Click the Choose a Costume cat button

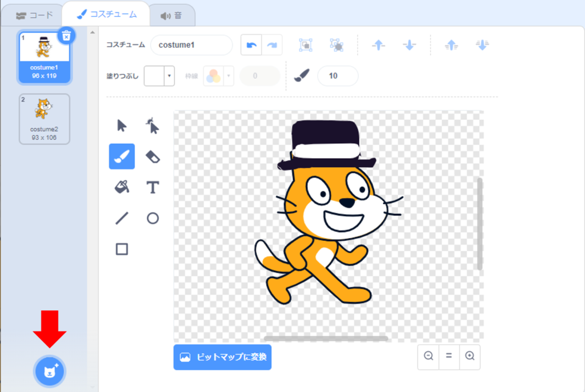click(50, 371)
